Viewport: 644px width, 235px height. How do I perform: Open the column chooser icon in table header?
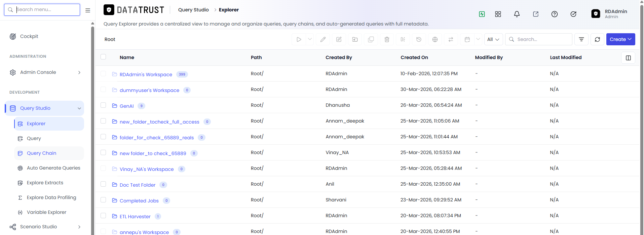628,58
